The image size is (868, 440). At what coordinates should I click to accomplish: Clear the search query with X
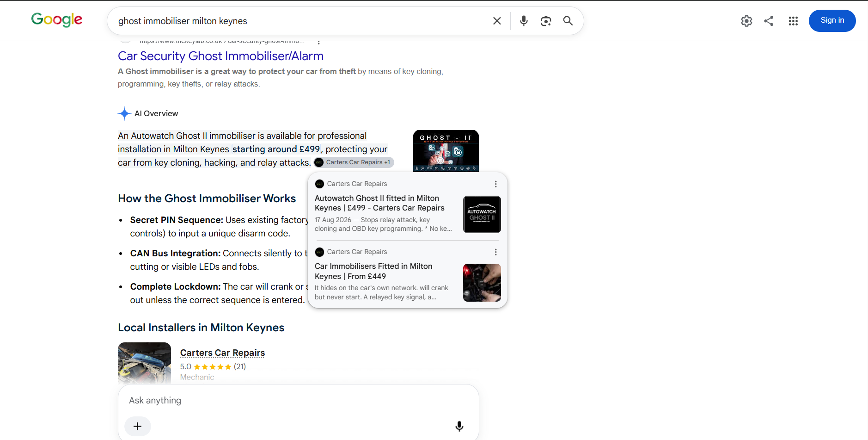click(x=497, y=21)
